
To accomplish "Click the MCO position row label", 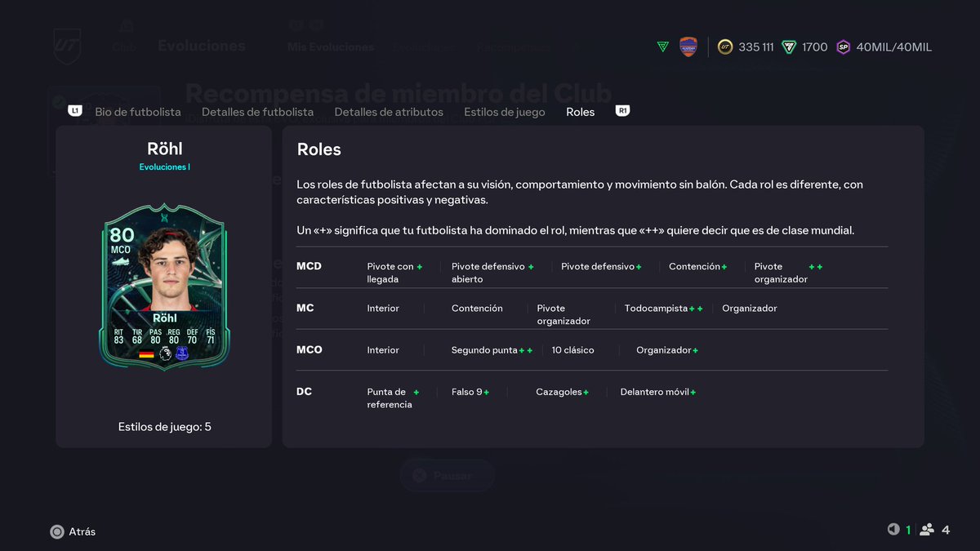I will click(309, 349).
